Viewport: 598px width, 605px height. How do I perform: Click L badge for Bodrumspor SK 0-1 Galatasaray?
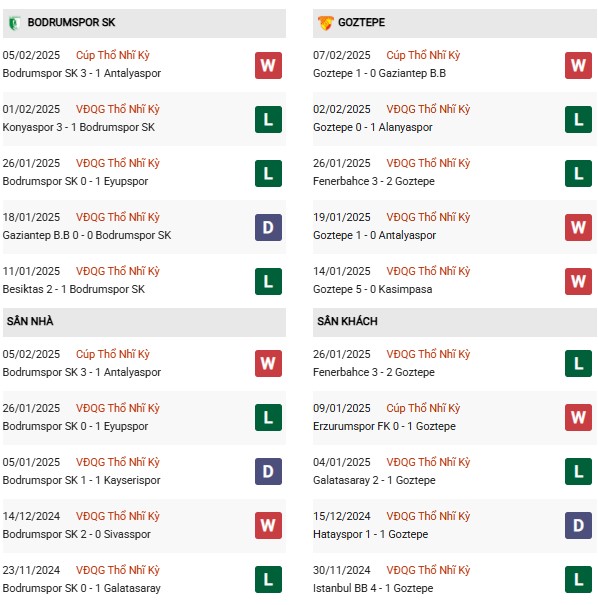point(268,579)
